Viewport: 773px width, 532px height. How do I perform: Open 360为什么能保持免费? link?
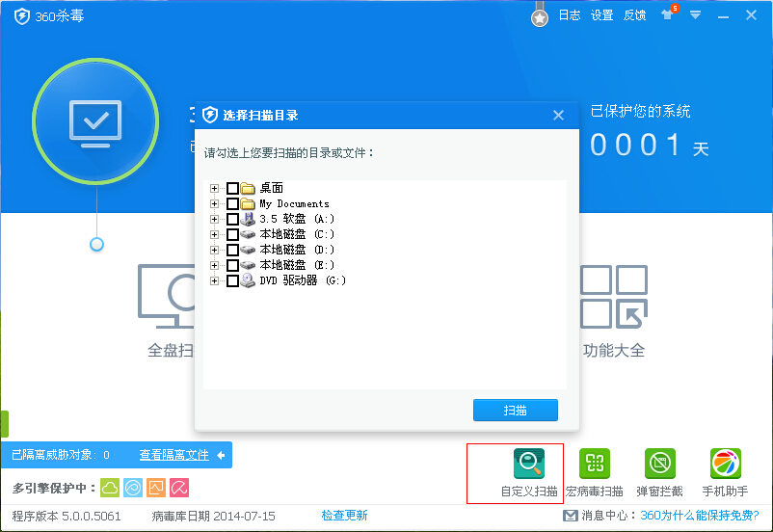pos(700,516)
